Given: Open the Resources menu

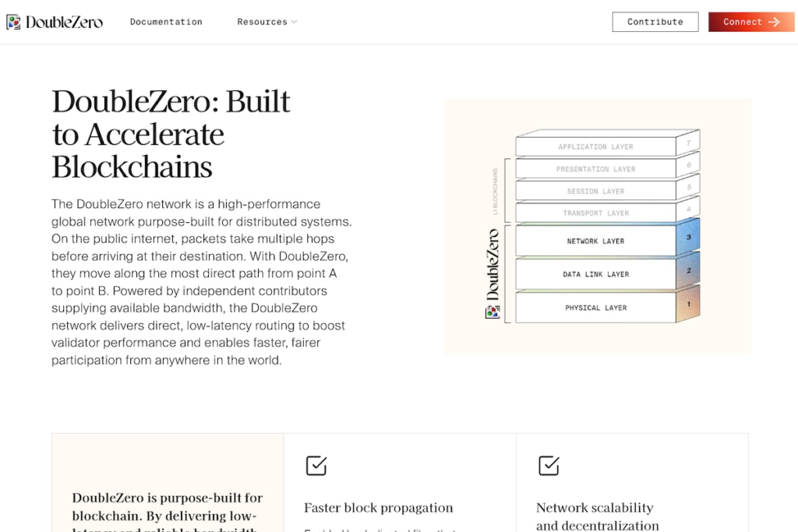Looking at the screenshot, I should pos(262,22).
